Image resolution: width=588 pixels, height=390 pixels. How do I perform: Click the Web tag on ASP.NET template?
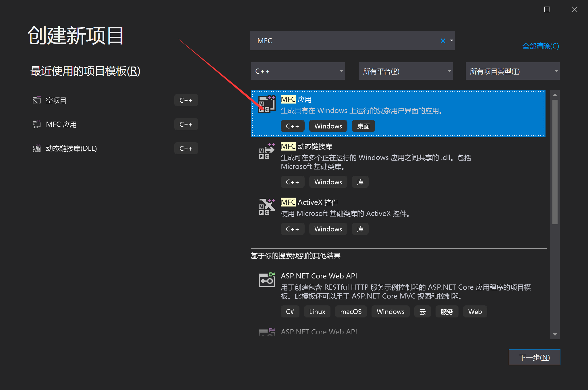click(x=475, y=312)
